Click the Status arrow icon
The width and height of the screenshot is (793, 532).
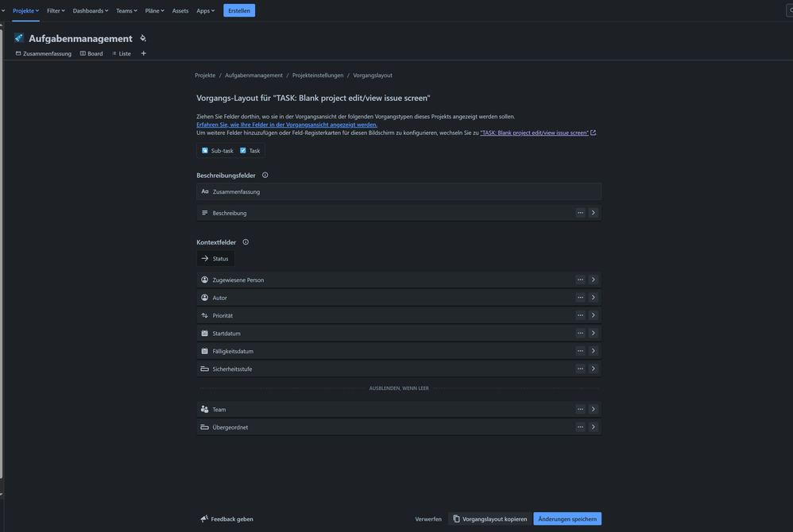pos(205,258)
